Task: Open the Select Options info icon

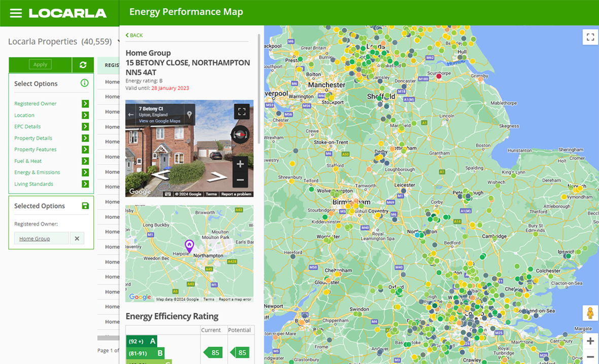Action: click(84, 83)
